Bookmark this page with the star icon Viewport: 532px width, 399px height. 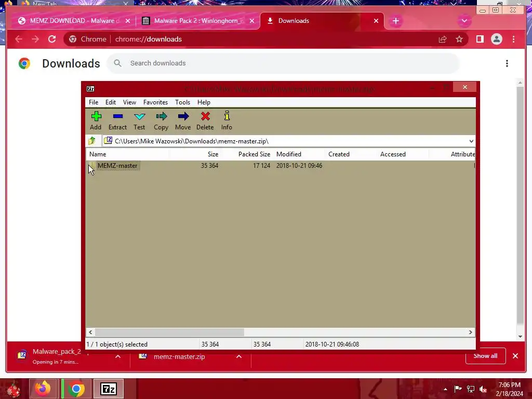click(x=459, y=39)
